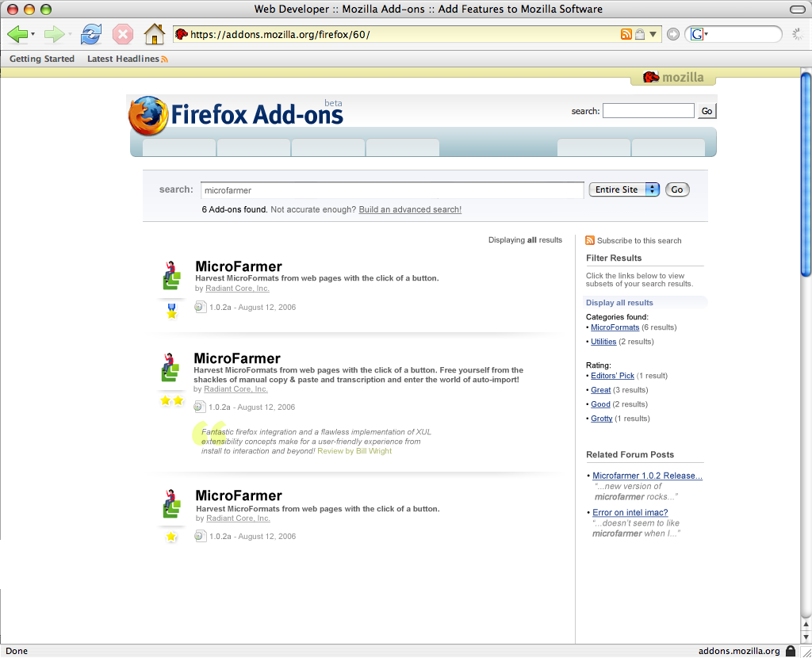Open Error on intel imac forum post

click(630, 512)
